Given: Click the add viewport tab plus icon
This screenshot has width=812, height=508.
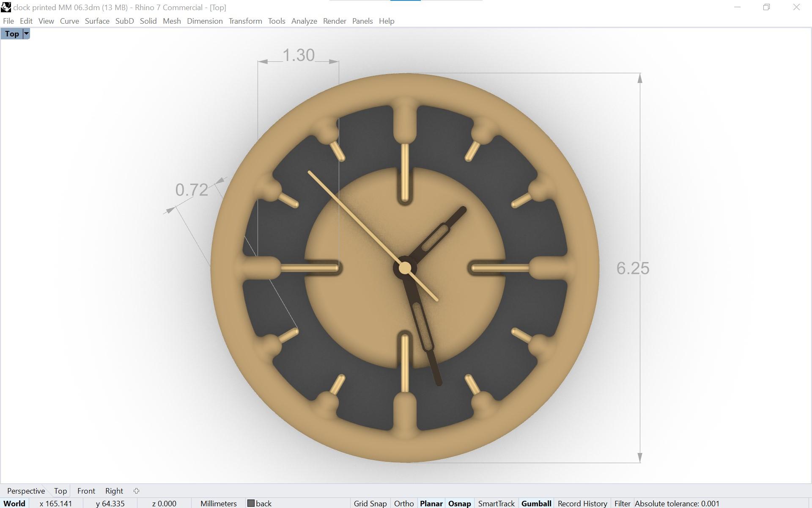Looking at the screenshot, I should click(136, 491).
